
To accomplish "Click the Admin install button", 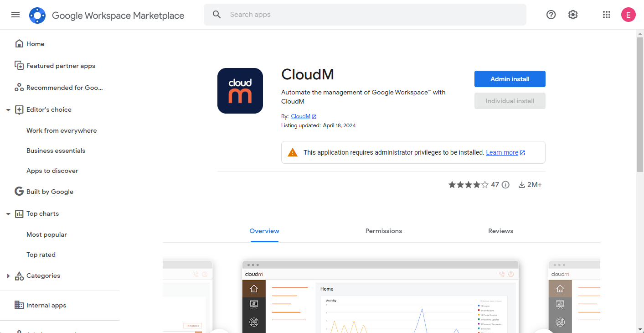I will 510,79.
